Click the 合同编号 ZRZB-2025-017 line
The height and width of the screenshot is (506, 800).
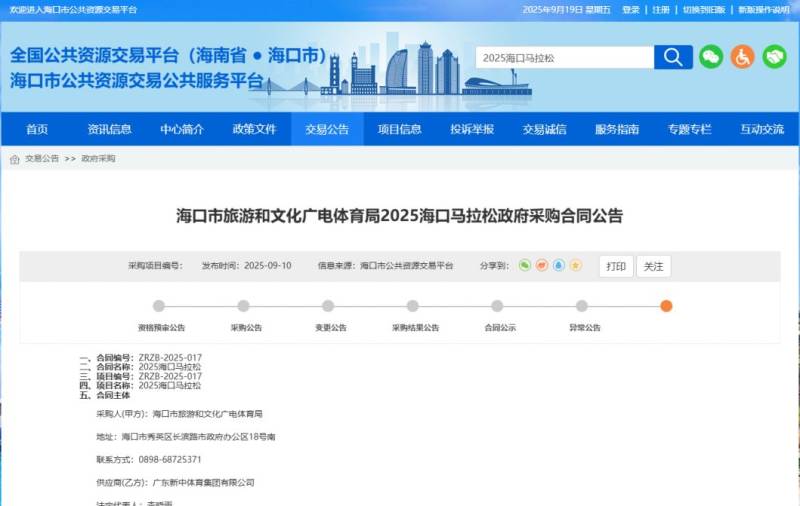(x=141, y=358)
